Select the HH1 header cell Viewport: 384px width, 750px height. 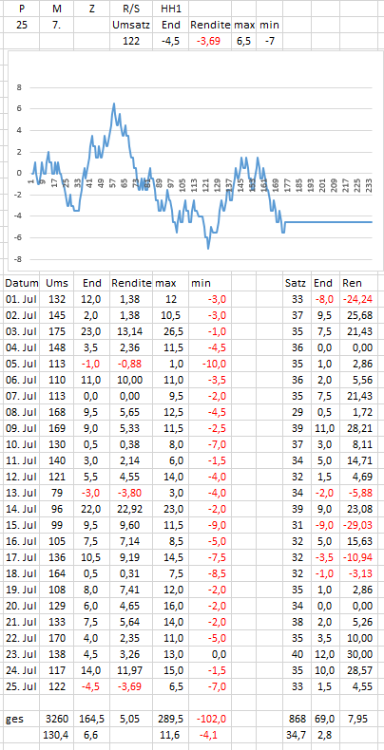(x=171, y=8)
